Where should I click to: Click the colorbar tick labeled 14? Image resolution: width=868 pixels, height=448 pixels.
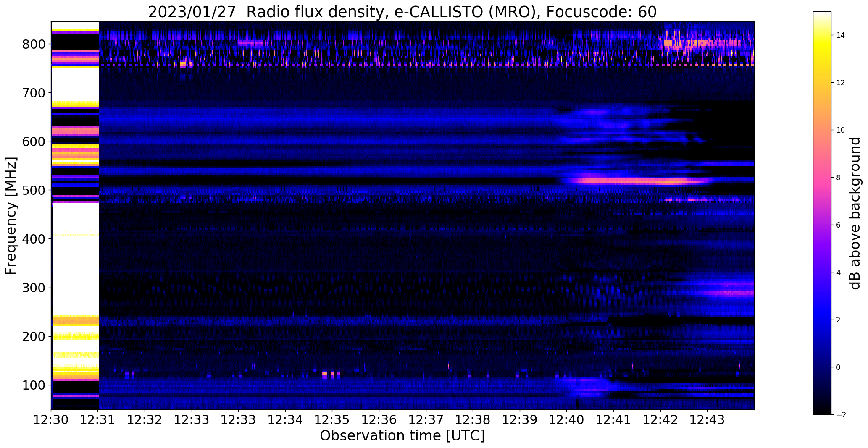pyautogui.click(x=840, y=35)
